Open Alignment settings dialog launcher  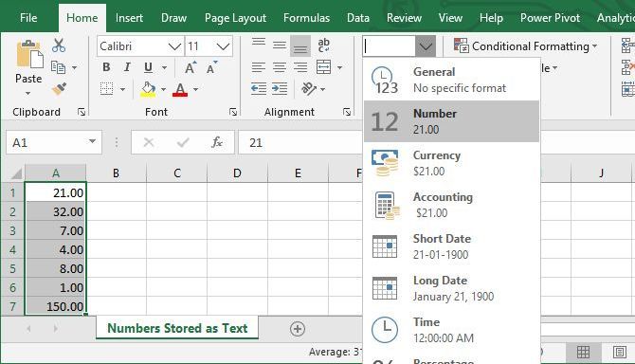[347, 112]
